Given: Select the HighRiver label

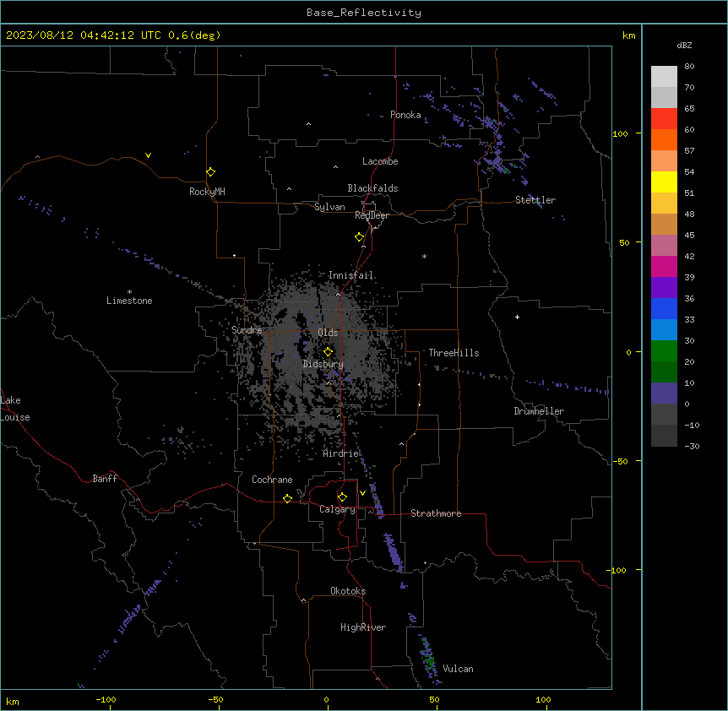Looking at the screenshot, I should pos(363,627).
